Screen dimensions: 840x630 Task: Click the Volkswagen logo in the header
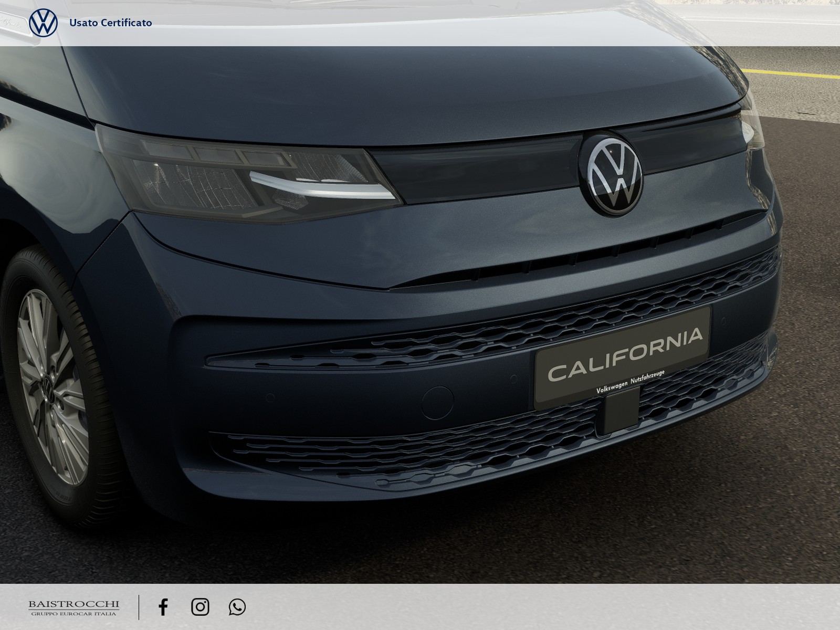pos(43,23)
